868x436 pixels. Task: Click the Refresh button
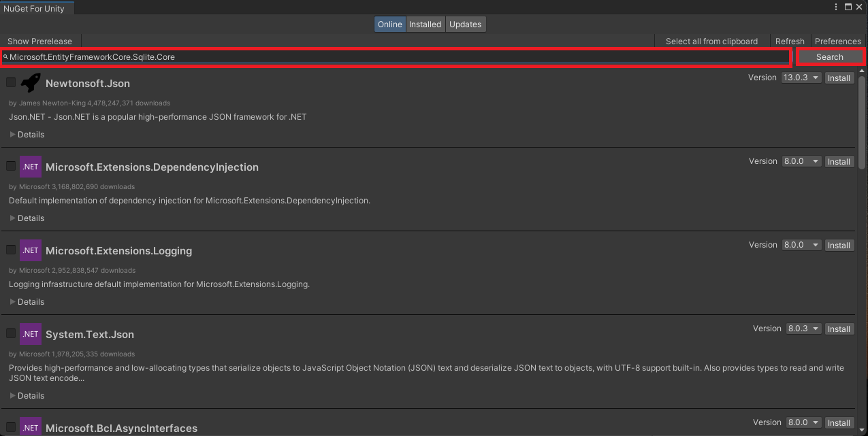point(790,41)
